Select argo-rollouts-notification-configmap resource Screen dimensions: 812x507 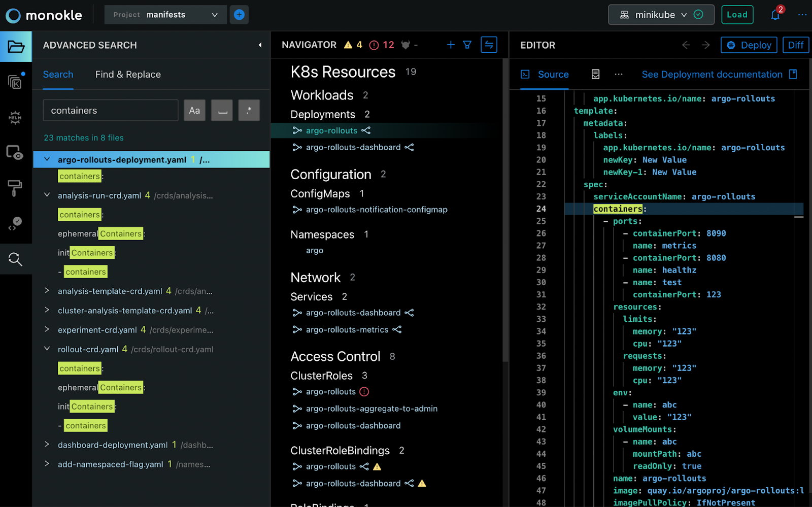pyautogui.click(x=377, y=210)
